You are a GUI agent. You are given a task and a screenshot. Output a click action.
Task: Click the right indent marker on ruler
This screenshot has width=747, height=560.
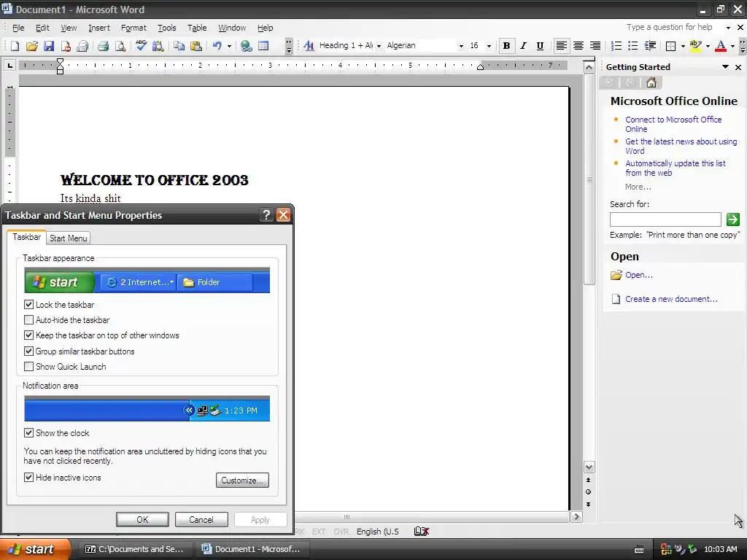[x=480, y=66]
